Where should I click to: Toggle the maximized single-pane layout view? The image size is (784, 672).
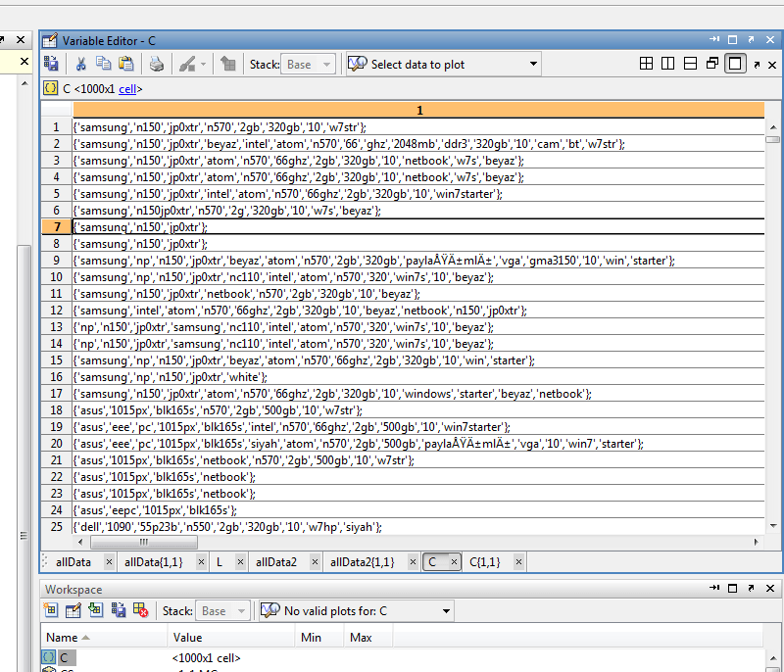tap(736, 63)
